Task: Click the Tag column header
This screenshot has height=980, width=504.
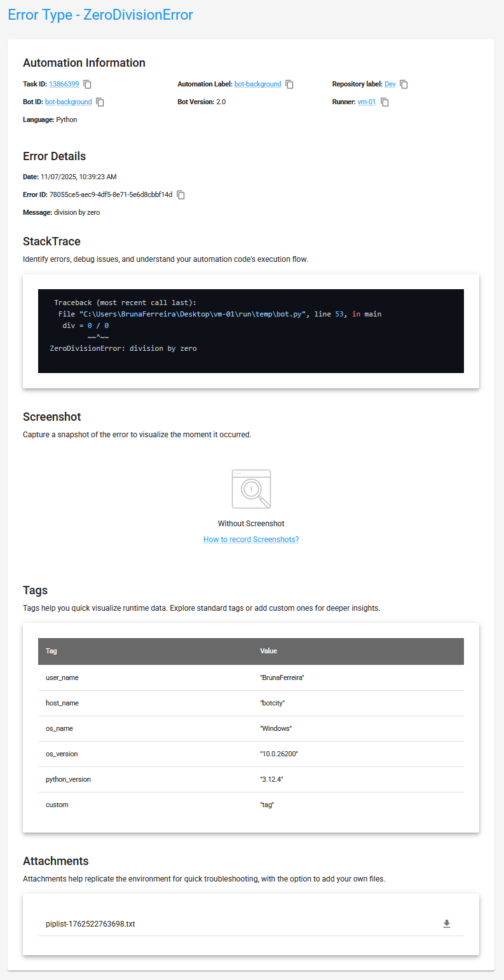Action: pos(51,651)
